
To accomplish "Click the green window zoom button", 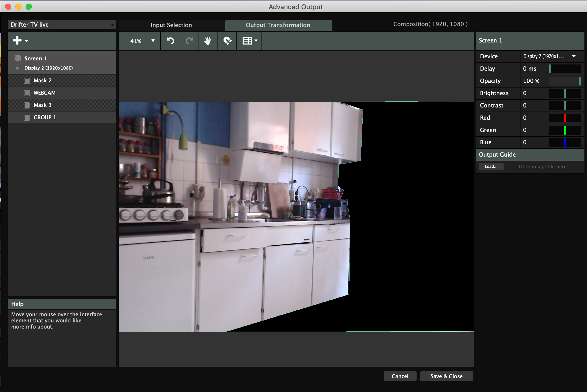I will [29, 7].
